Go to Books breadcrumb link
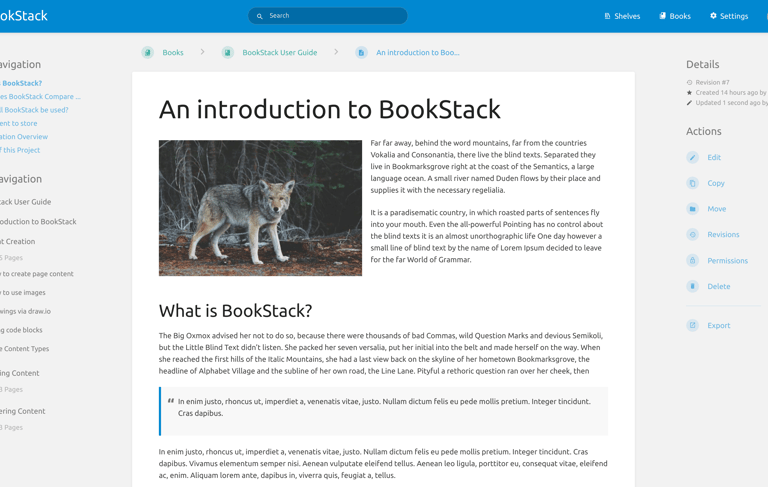The image size is (768, 487). point(173,52)
